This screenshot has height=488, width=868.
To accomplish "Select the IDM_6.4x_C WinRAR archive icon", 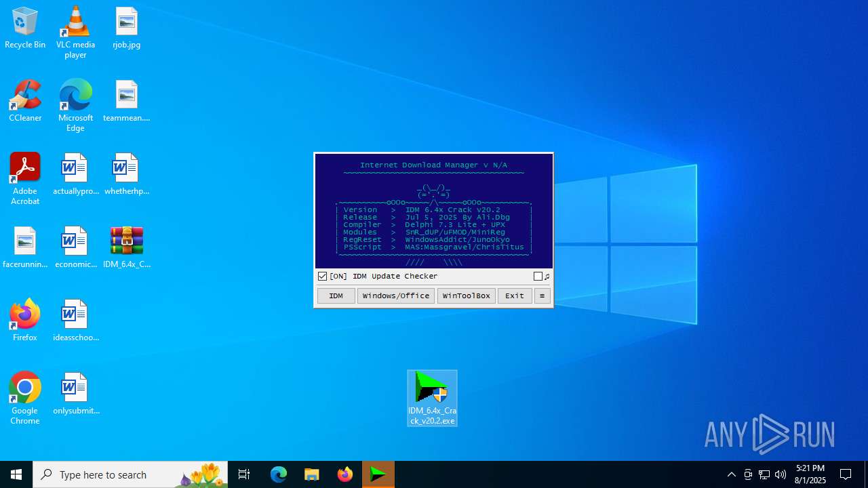I will tap(127, 248).
